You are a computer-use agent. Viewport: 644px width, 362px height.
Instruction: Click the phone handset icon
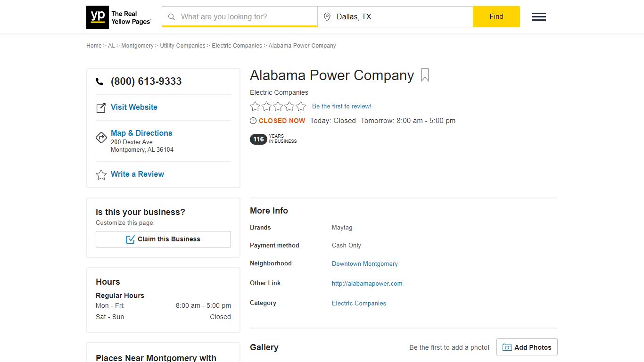(99, 82)
